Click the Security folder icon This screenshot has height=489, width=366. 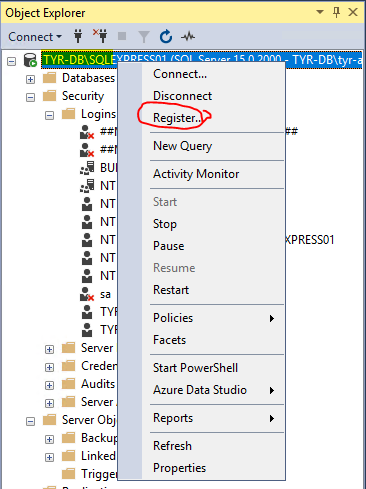point(50,96)
